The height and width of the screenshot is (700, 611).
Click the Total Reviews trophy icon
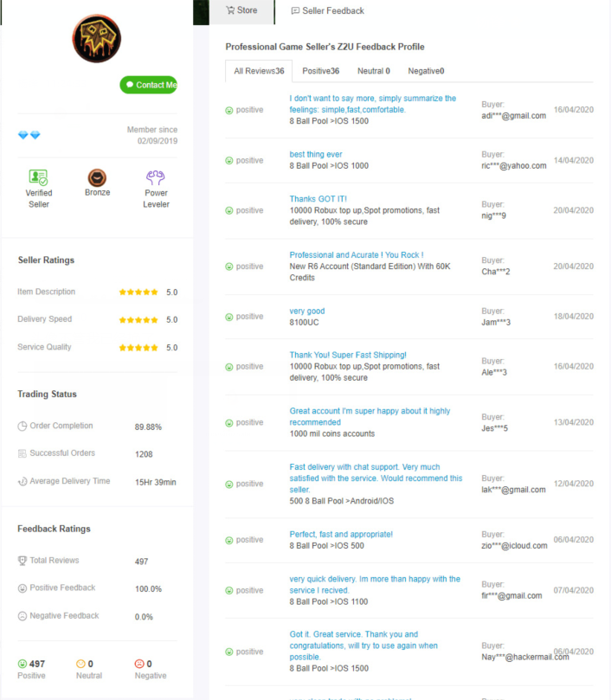tap(23, 561)
